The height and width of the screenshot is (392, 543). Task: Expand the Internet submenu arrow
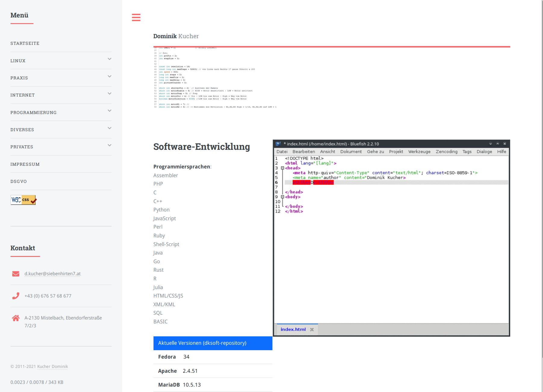point(110,94)
